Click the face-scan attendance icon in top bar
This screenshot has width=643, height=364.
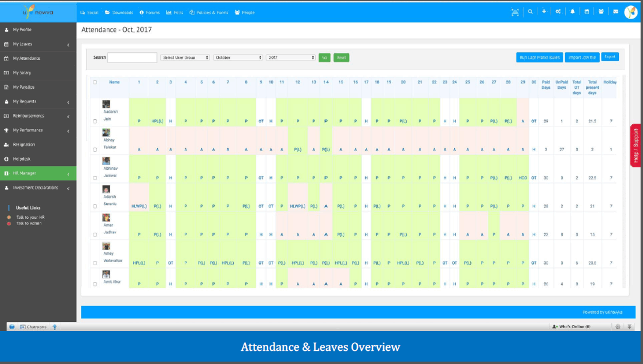[515, 13]
